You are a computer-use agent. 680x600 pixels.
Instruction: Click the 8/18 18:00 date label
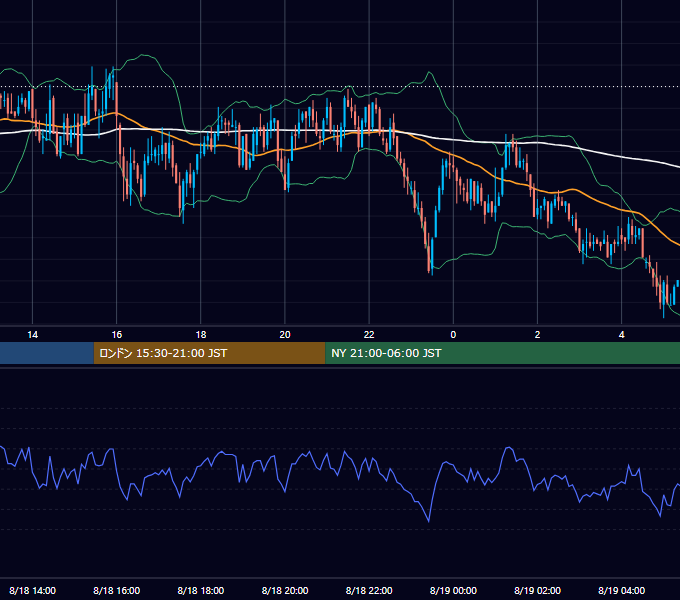201,590
